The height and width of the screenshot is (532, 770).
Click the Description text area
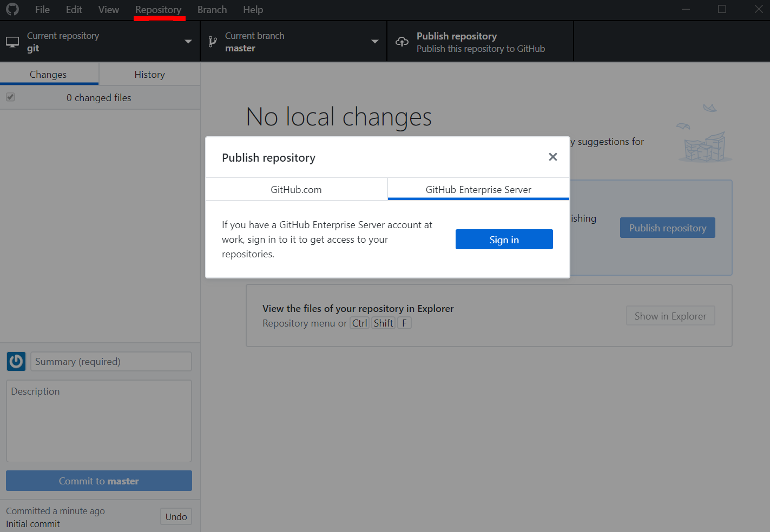pos(99,421)
